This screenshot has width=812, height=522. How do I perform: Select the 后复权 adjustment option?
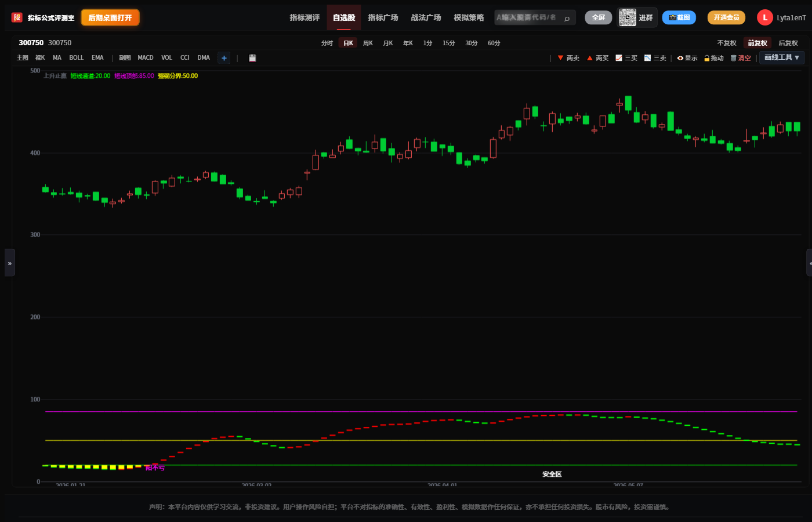pos(788,43)
